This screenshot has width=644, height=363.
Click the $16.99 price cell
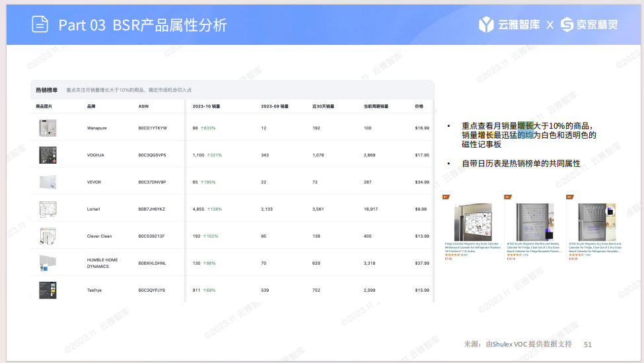tap(422, 128)
